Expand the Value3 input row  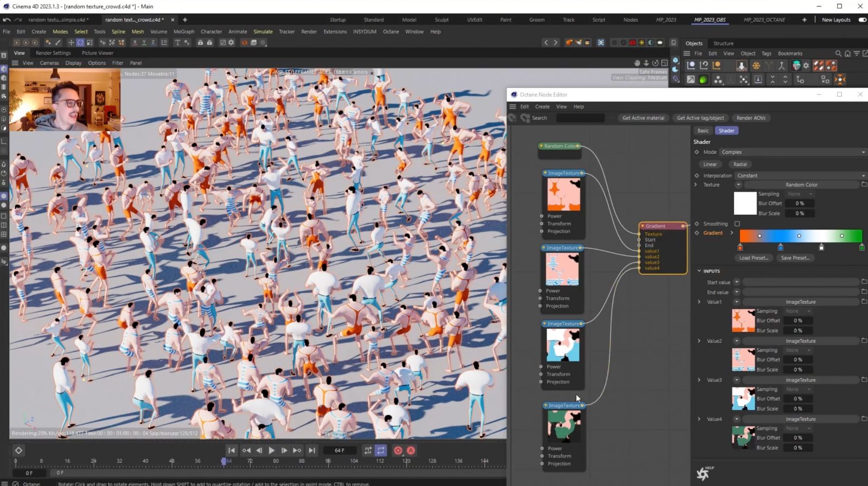click(699, 380)
